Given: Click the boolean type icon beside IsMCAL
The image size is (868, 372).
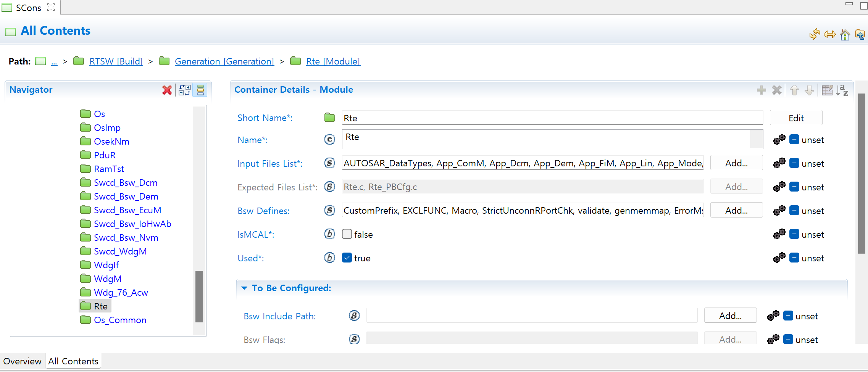Looking at the screenshot, I should 330,234.
